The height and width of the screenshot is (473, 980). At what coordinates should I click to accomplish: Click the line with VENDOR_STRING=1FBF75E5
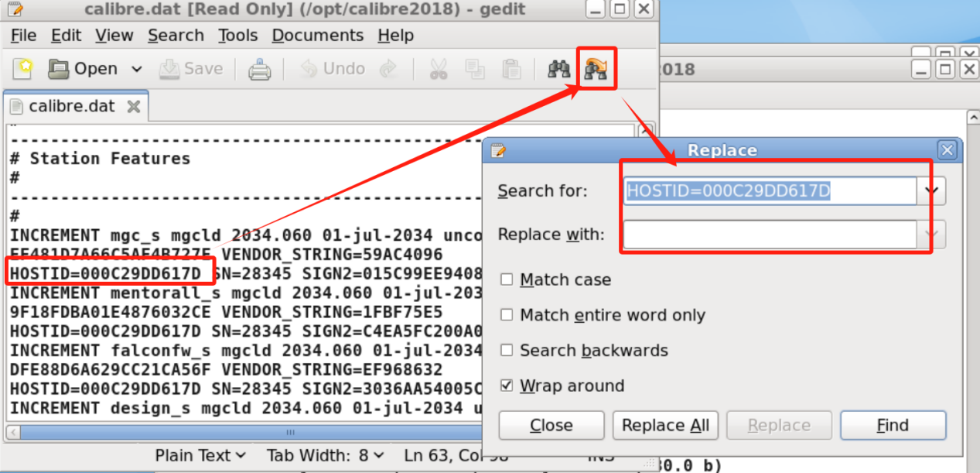226,312
